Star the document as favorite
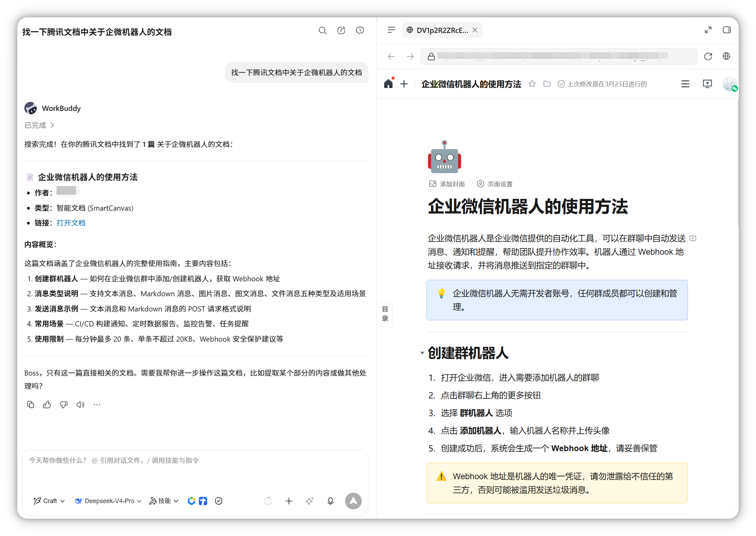 point(532,84)
